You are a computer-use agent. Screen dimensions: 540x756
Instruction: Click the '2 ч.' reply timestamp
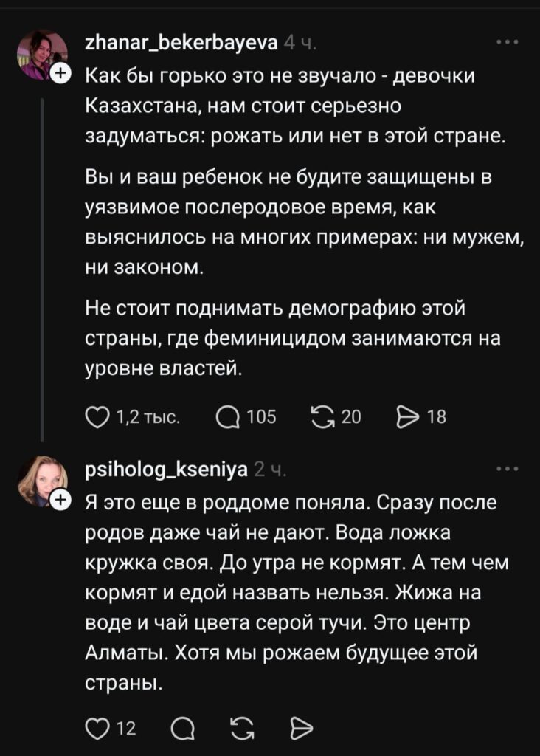click(269, 470)
